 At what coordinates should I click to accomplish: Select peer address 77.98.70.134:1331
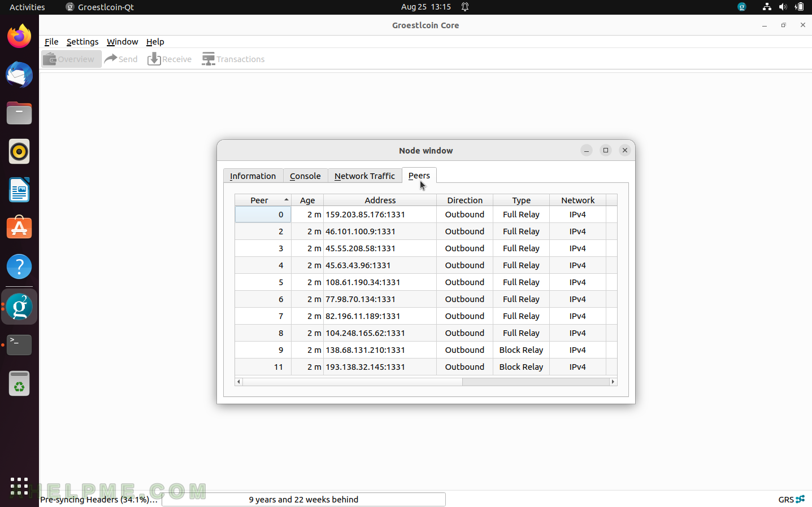click(380, 299)
